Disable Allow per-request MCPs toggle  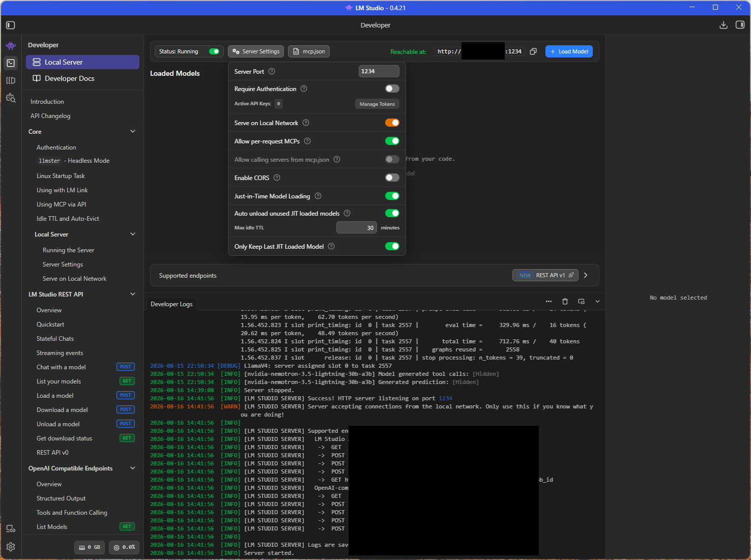click(x=392, y=141)
